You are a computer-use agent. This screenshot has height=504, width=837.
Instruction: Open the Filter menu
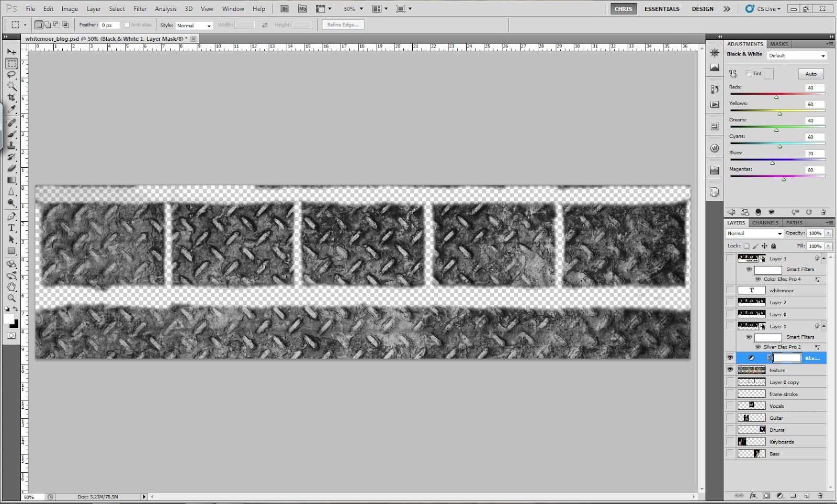[x=140, y=8]
